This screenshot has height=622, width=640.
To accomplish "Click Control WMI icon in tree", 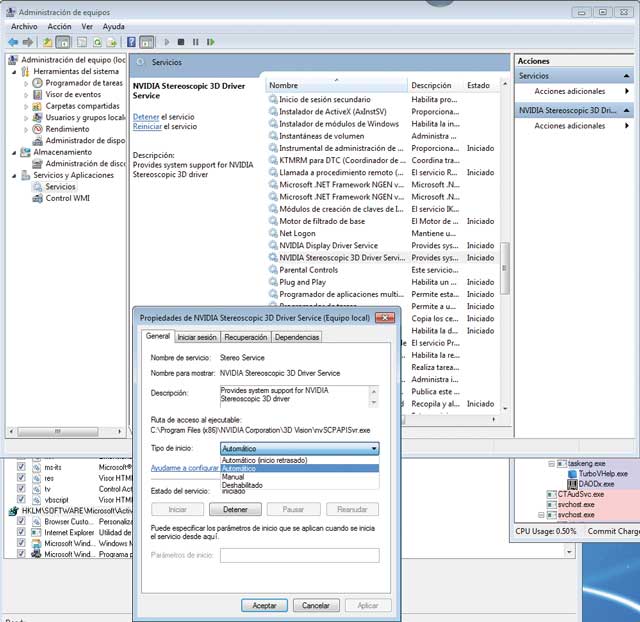I will click(x=38, y=198).
